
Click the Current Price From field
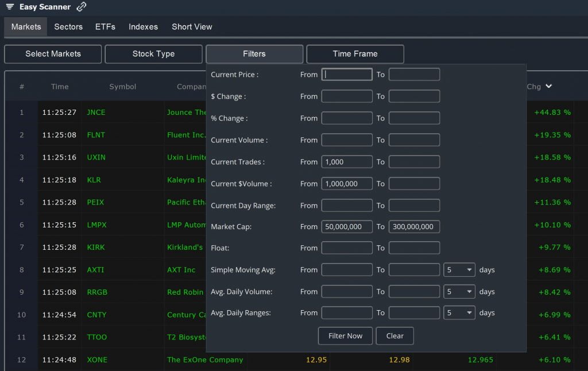pos(347,75)
